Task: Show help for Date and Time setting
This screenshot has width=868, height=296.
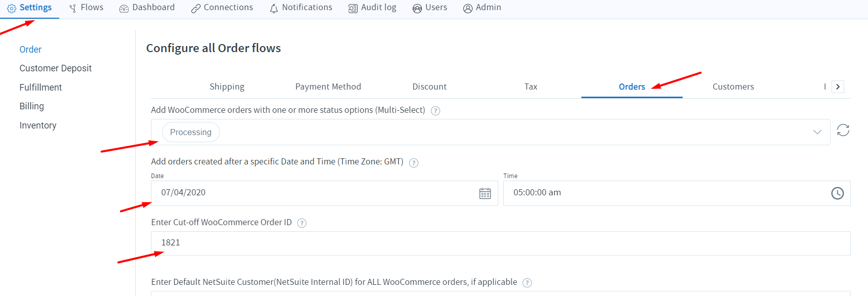Action: click(414, 163)
